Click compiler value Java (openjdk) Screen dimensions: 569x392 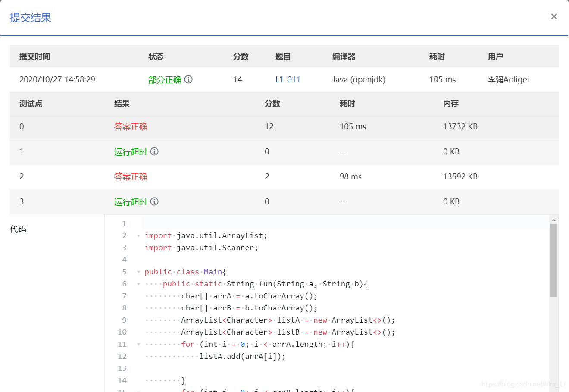point(359,79)
